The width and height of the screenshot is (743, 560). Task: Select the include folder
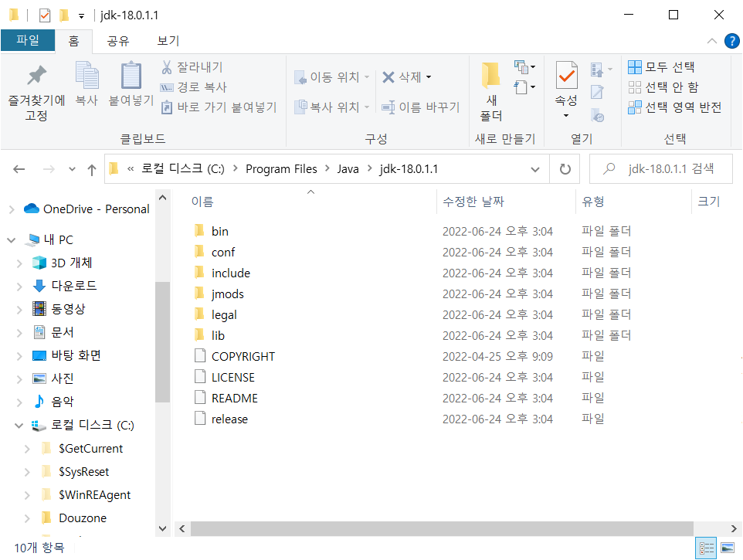(x=230, y=273)
